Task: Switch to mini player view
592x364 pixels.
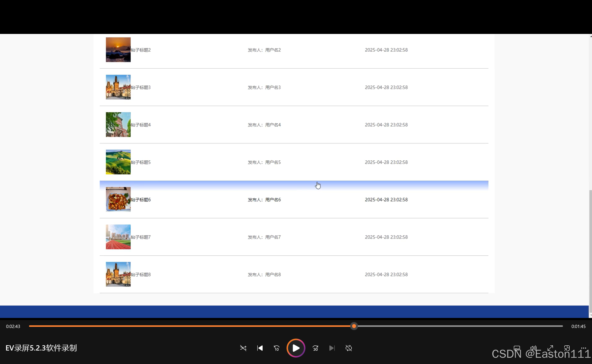Action: pos(567,348)
